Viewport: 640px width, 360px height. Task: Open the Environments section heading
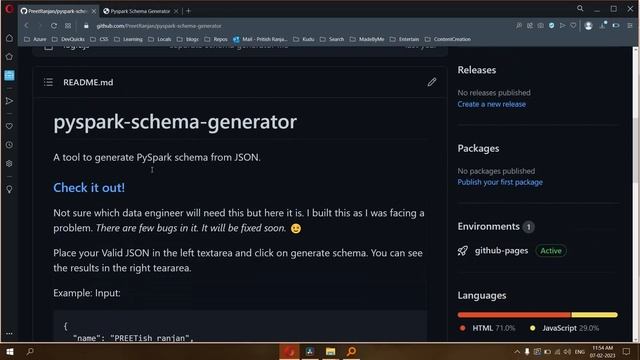coord(489,227)
